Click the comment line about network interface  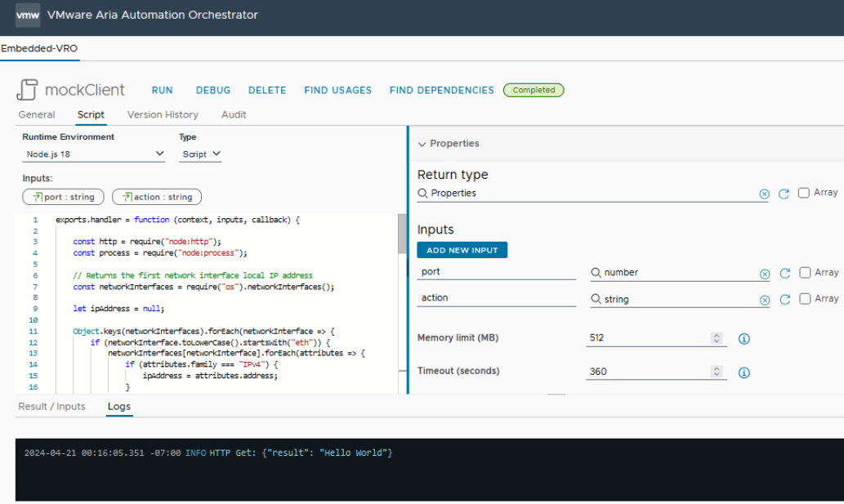tap(193, 275)
